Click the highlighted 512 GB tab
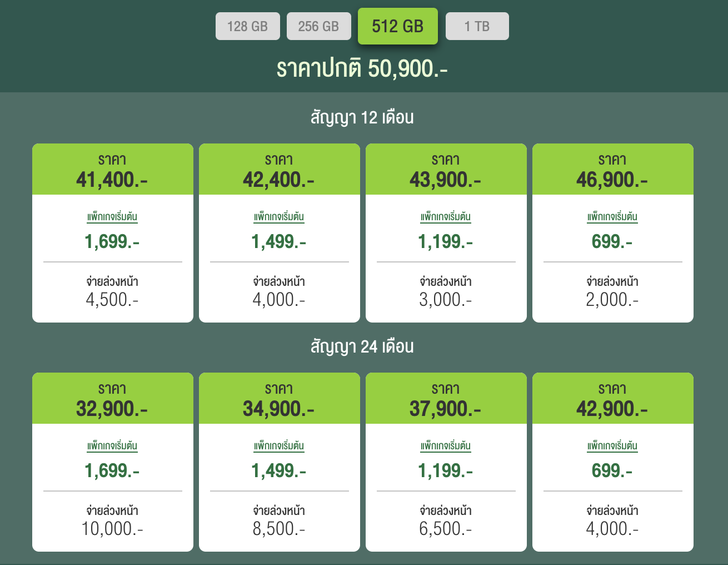 (397, 26)
